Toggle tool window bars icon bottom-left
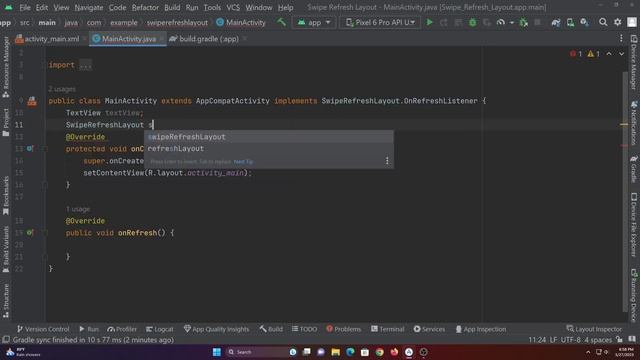The image size is (640, 360). coord(6,340)
